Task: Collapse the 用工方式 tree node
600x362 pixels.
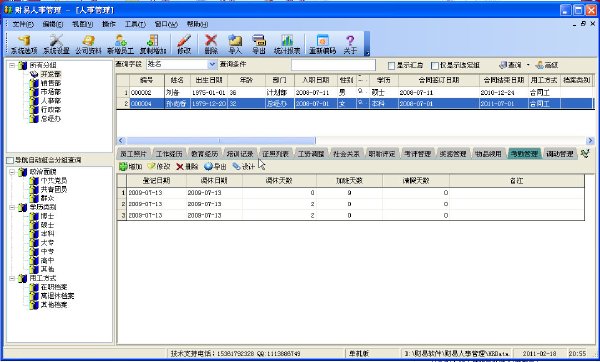Action: 12,278
